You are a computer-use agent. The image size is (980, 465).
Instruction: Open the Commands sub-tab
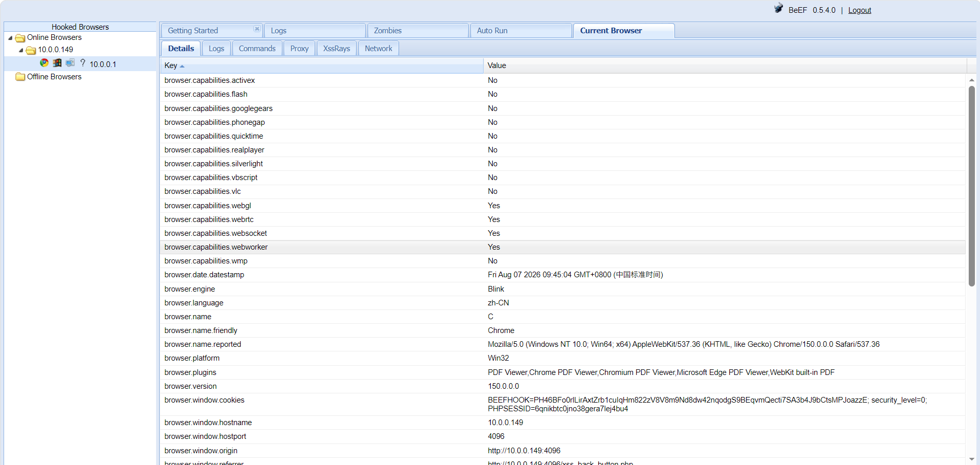click(x=257, y=49)
